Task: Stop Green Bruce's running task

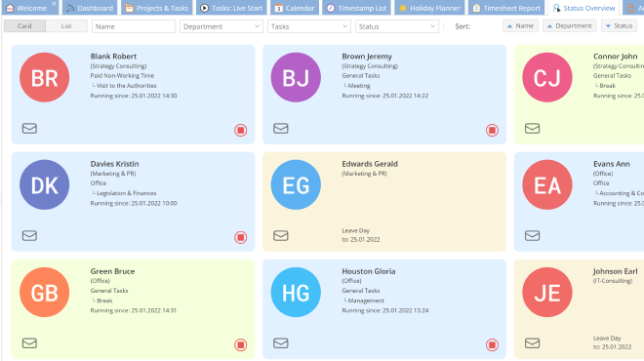Action: (241, 345)
